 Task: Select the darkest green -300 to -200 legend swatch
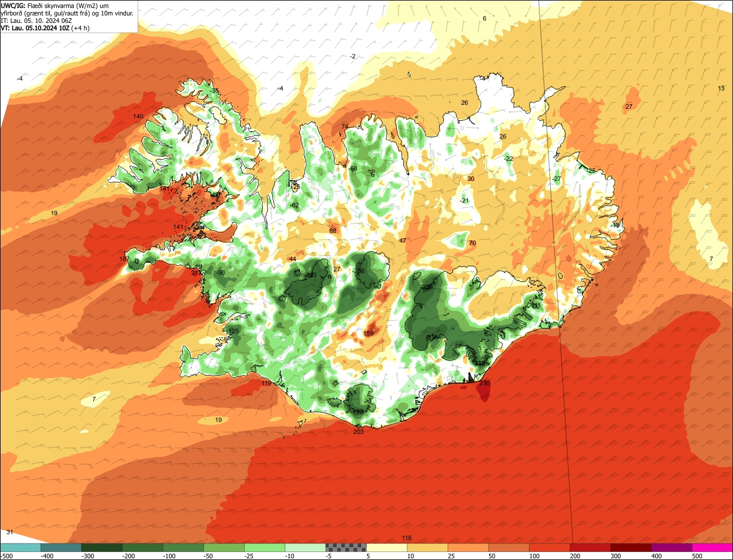[x=101, y=547]
